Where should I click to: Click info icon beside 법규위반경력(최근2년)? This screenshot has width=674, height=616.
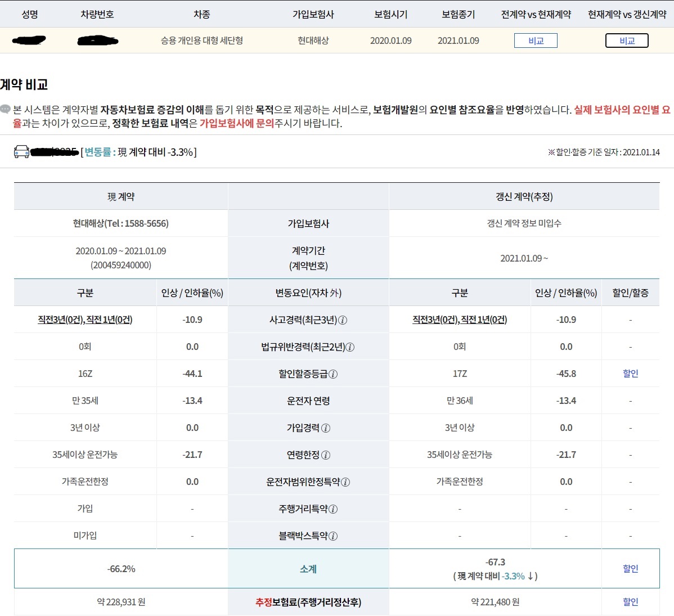click(350, 347)
